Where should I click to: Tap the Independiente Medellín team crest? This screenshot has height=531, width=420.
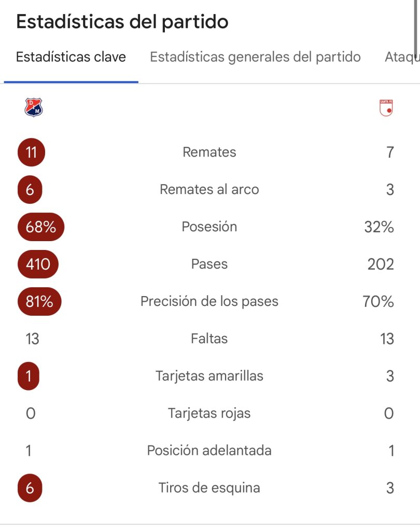coord(34,107)
